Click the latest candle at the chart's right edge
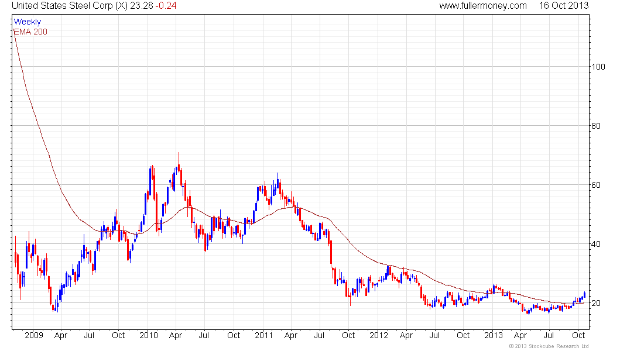This screenshot has height=351, width=644. 584,294
